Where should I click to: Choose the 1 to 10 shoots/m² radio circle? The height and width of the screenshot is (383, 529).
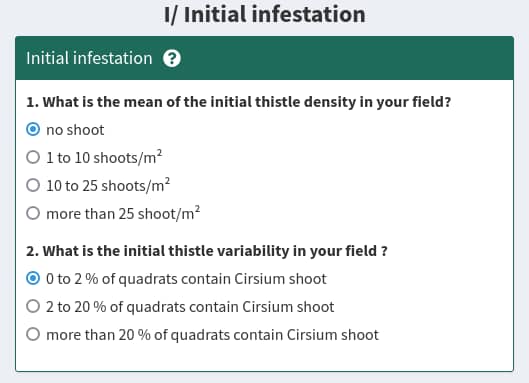click(x=33, y=157)
